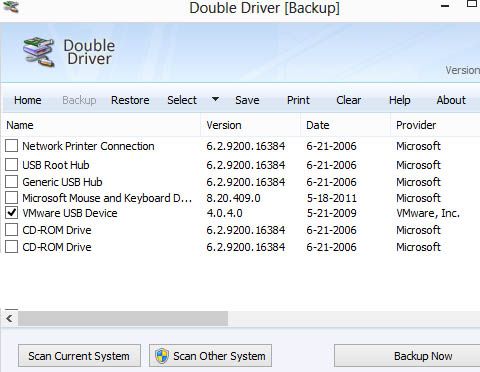Select the Network Printer Connection row name
This screenshot has height=372, width=480.
[88, 146]
